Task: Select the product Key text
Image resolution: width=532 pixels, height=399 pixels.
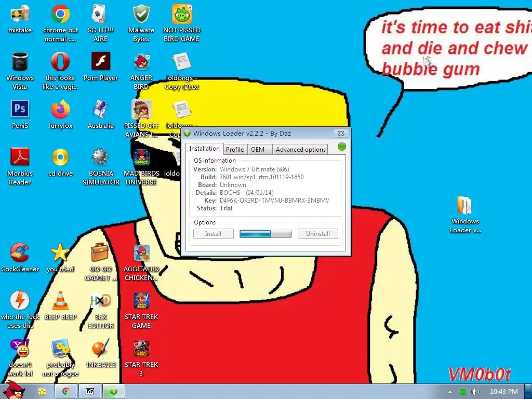Action: 274,201
